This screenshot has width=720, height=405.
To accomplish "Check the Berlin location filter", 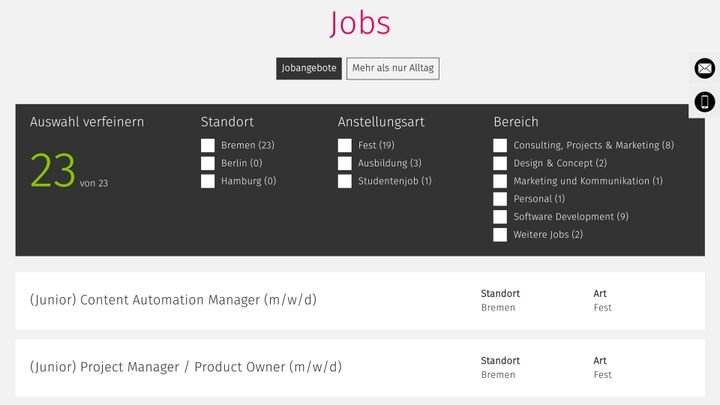I will pyautogui.click(x=208, y=163).
